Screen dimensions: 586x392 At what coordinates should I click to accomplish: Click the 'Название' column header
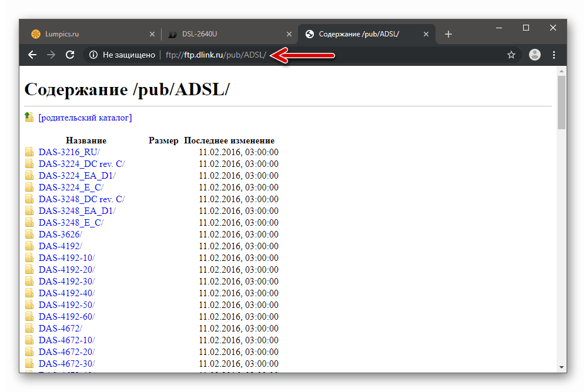pos(86,140)
